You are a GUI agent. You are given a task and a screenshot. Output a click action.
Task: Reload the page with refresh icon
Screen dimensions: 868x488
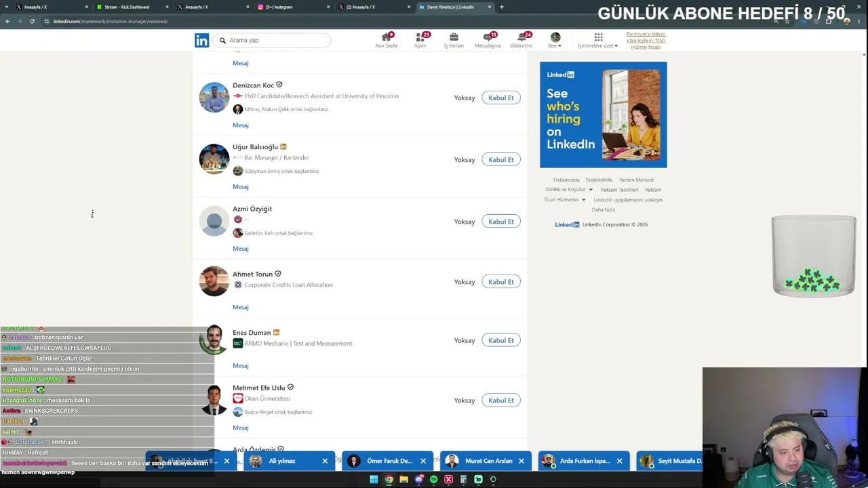(32, 21)
